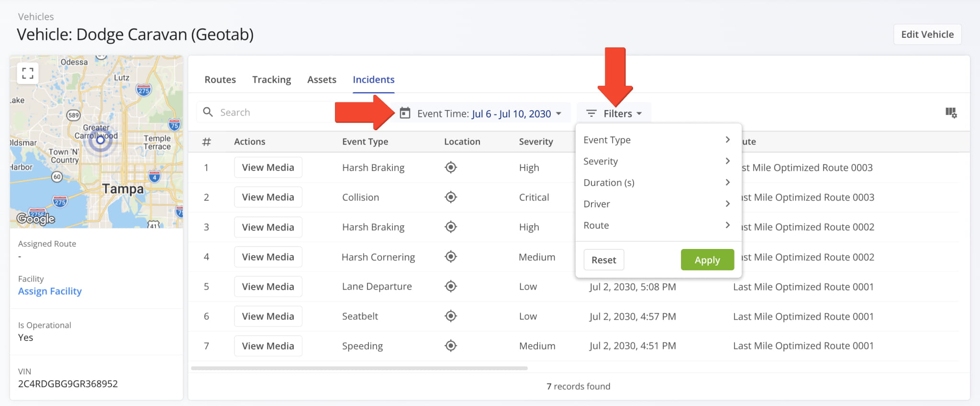This screenshot has width=980, height=406.
Task: View Media for incident 1
Action: coord(268,168)
